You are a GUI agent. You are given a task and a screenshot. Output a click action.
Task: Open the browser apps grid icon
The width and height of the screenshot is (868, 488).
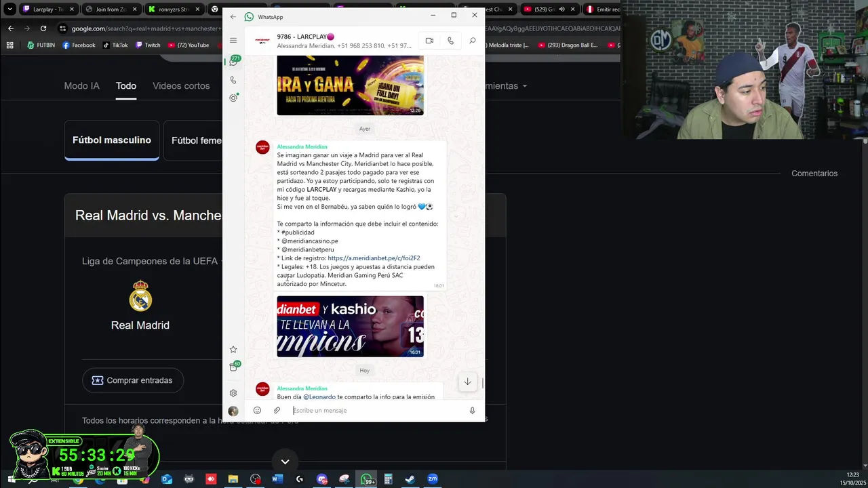pos(9,45)
